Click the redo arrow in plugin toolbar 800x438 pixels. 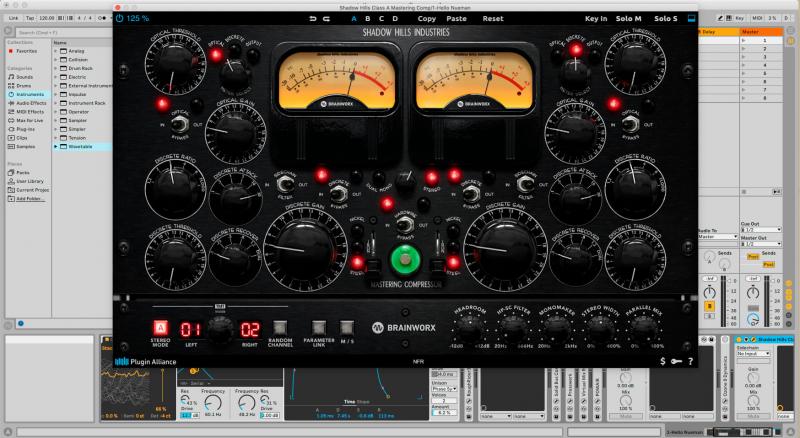pyautogui.click(x=327, y=19)
